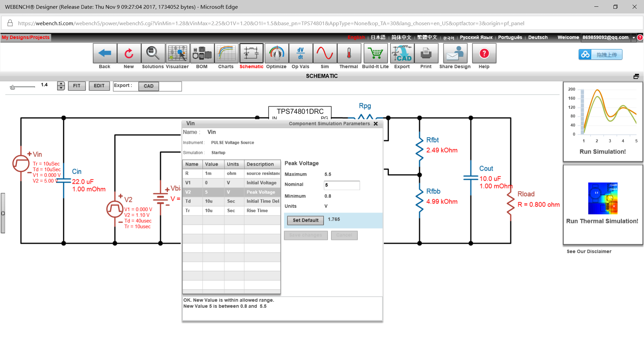Screen dimensions: 644x343
Task: Switch language to 繁體中文
Action: click(x=427, y=37)
